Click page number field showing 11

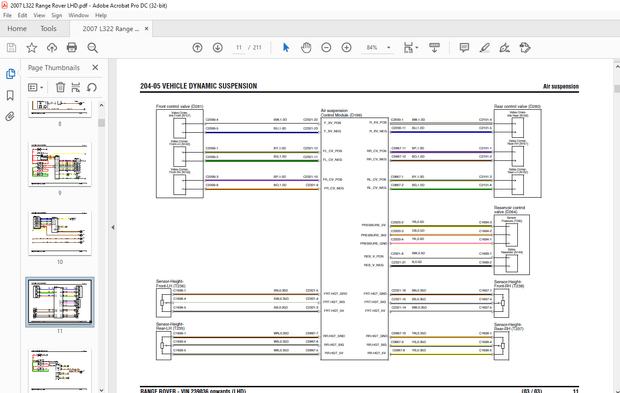click(x=239, y=47)
